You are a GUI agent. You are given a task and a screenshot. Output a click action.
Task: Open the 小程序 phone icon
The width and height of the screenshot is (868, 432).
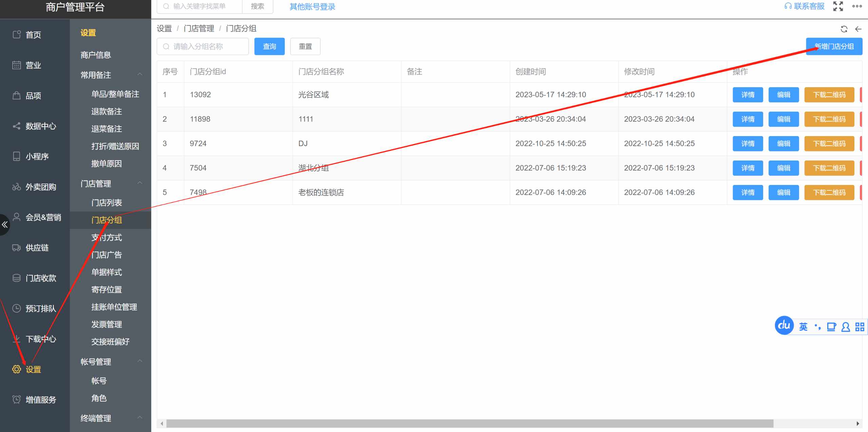click(17, 156)
